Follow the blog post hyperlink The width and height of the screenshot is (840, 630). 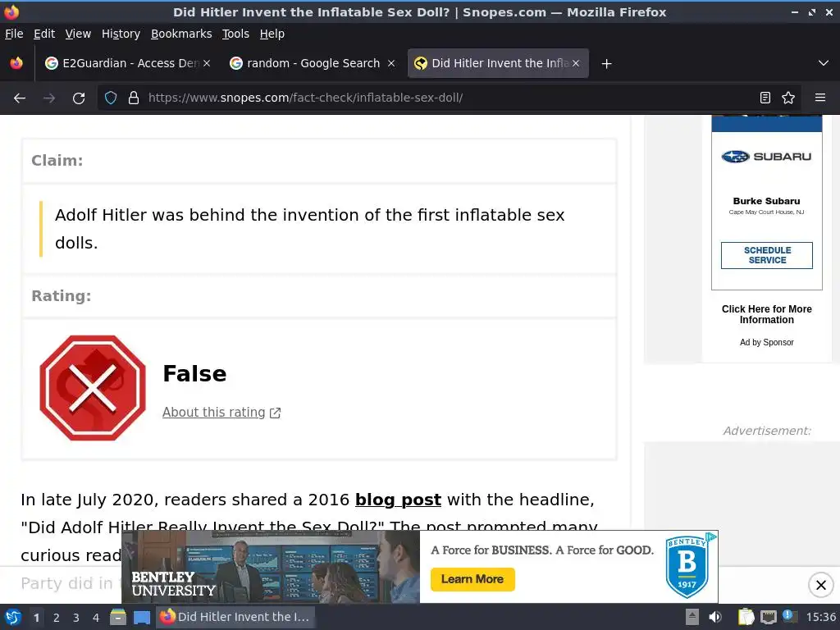pyautogui.click(x=398, y=500)
